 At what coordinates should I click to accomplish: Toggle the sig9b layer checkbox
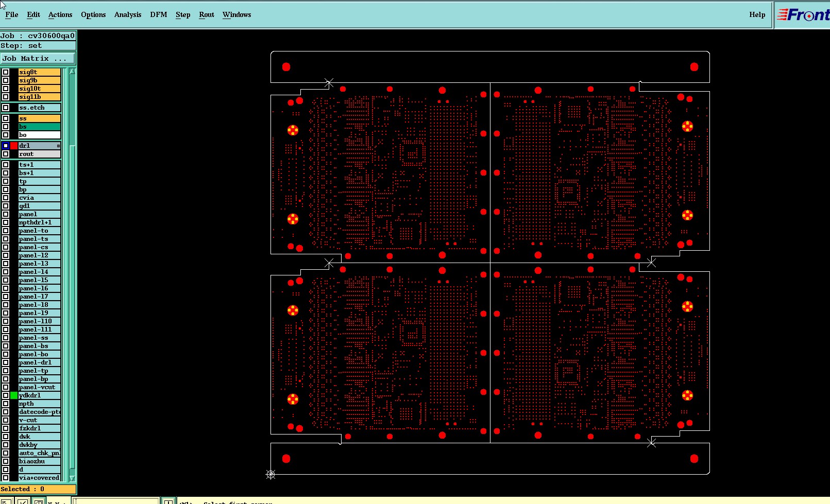(6, 80)
